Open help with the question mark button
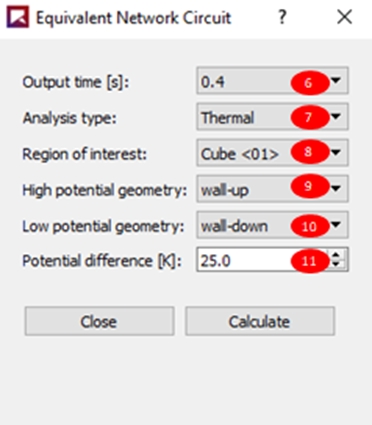This screenshot has height=425, width=372. [x=282, y=17]
